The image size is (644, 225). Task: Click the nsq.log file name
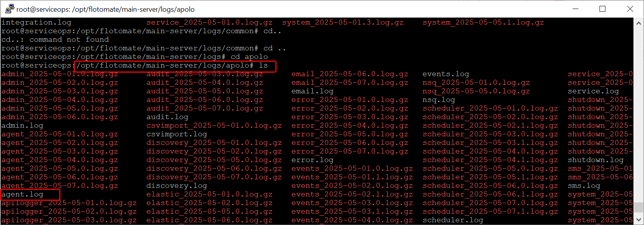click(x=439, y=100)
